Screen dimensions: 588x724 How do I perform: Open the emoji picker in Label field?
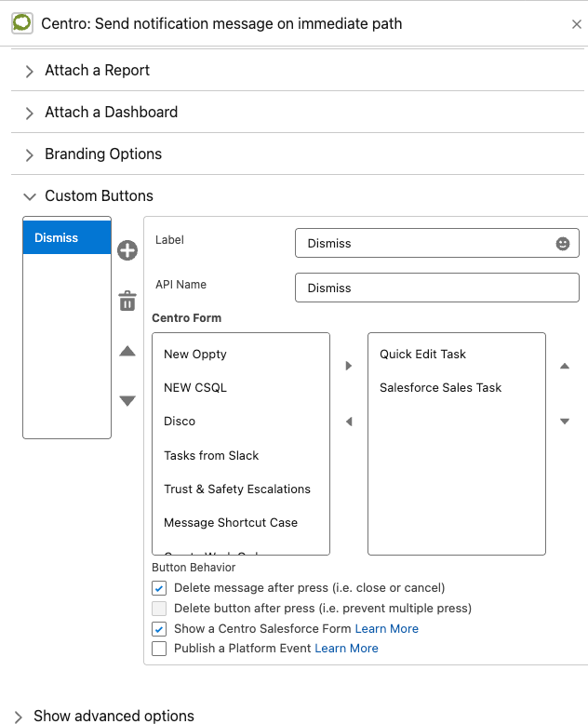coord(563,243)
